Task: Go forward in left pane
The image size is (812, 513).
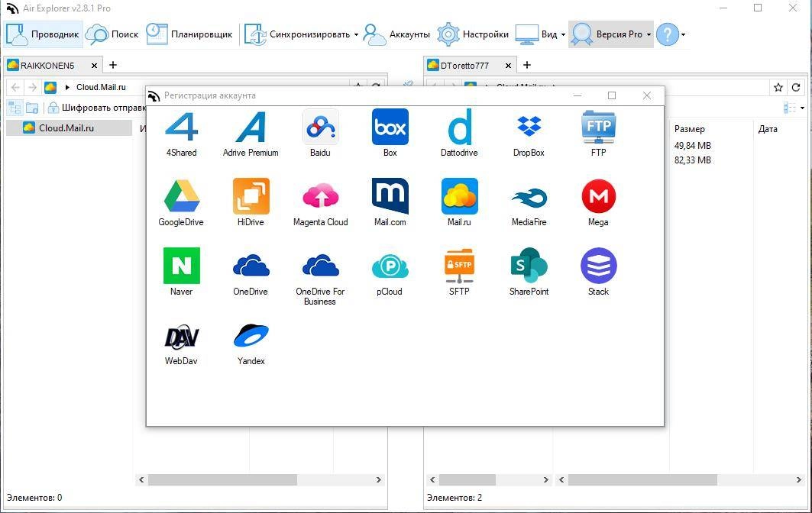Action: [33, 87]
